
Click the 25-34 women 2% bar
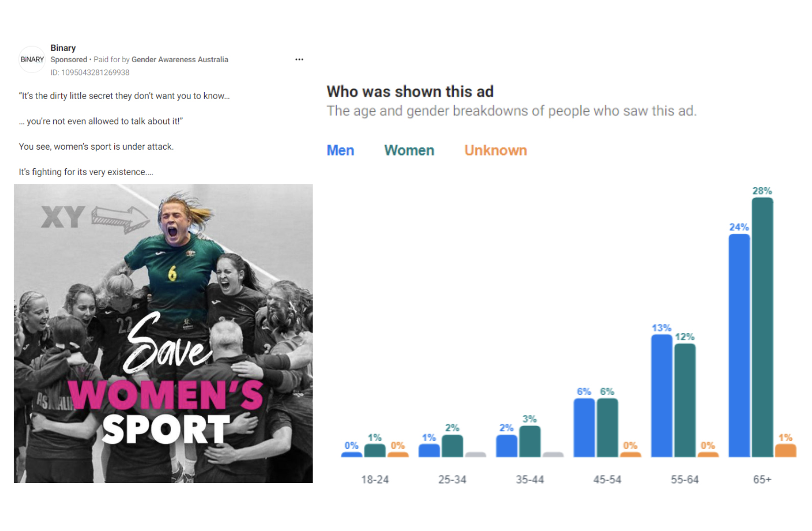pyautogui.click(x=452, y=446)
